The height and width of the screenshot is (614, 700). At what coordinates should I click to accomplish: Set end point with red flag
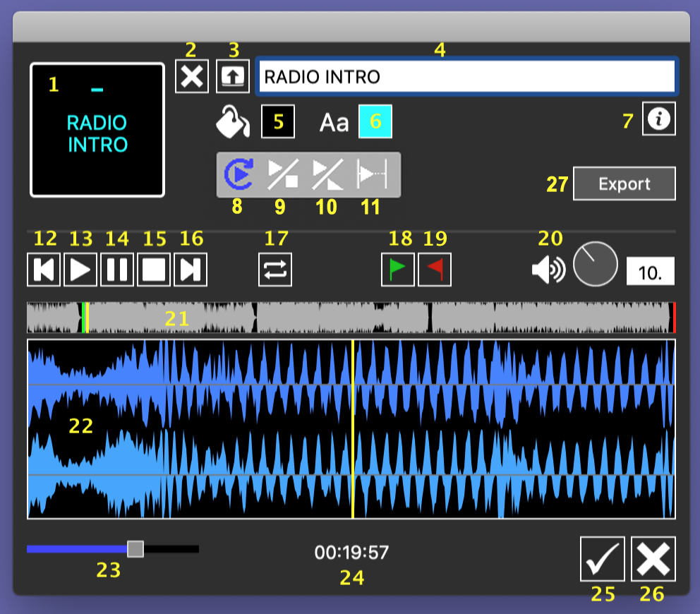[x=435, y=270]
